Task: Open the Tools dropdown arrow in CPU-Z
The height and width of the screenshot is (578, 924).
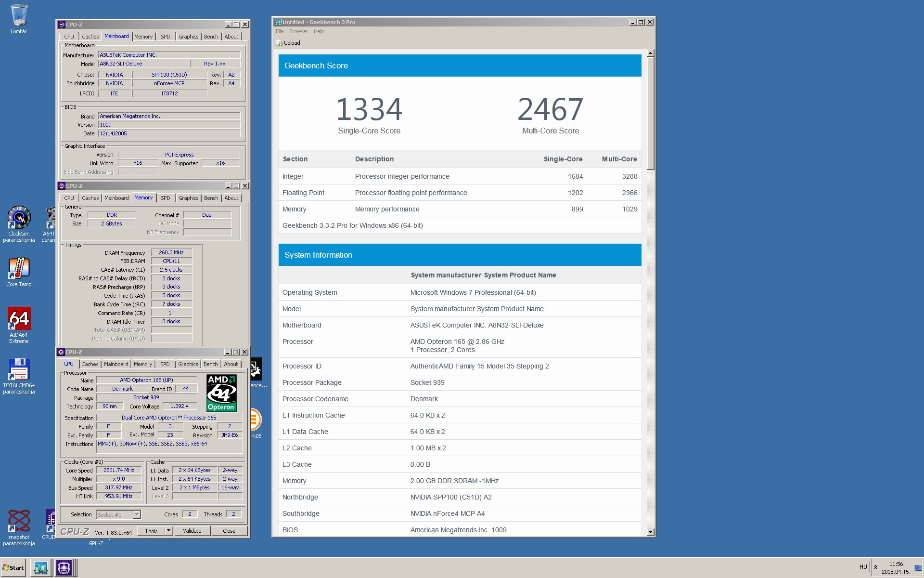Action: (x=168, y=531)
